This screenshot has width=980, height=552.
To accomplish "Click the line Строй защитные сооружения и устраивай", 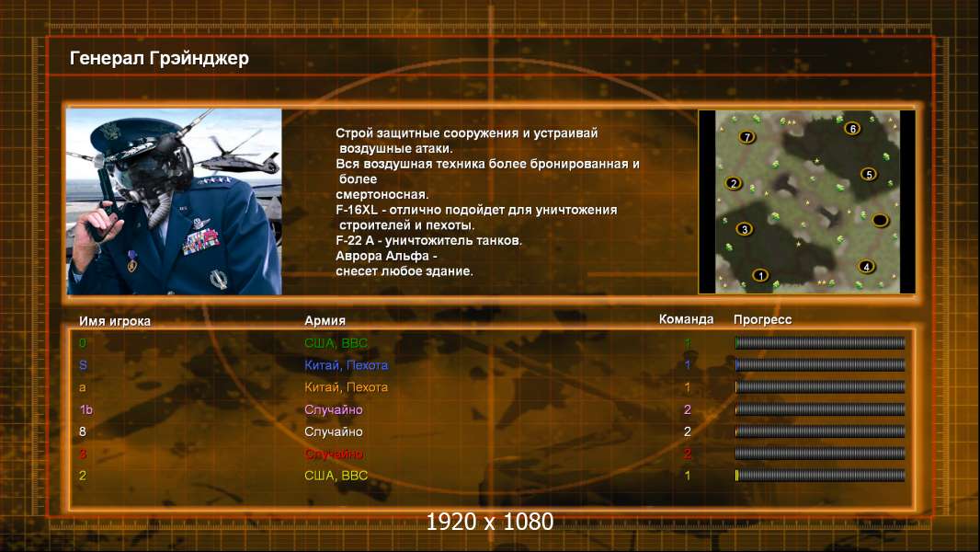I will click(466, 133).
